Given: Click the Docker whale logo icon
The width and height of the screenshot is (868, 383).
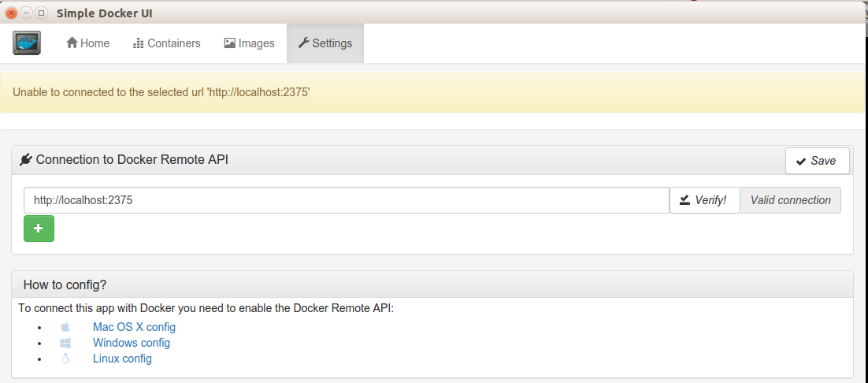Looking at the screenshot, I should click(x=27, y=43).
